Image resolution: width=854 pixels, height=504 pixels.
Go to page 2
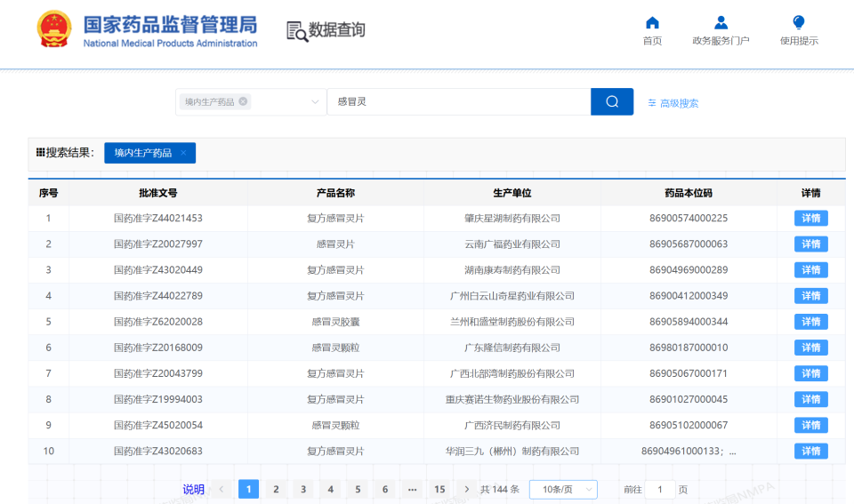tap(276, 489)
